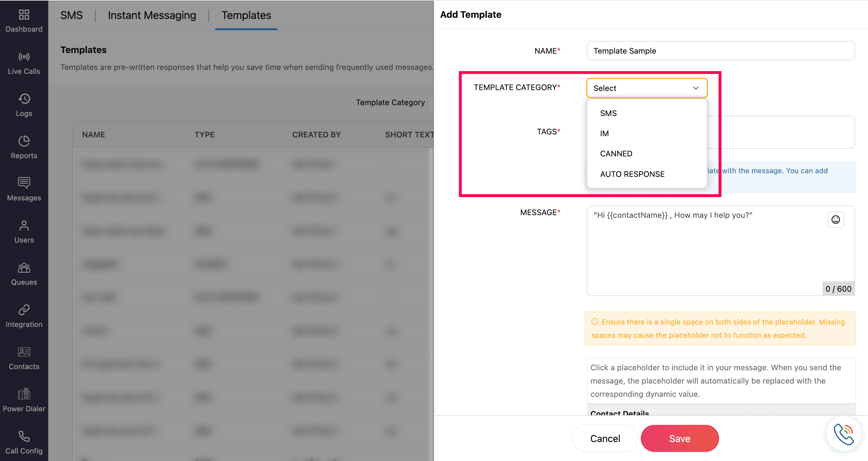Switch to the Instant Messaging tab
This screenshot has height=461, width=868.
coord(152,15)
